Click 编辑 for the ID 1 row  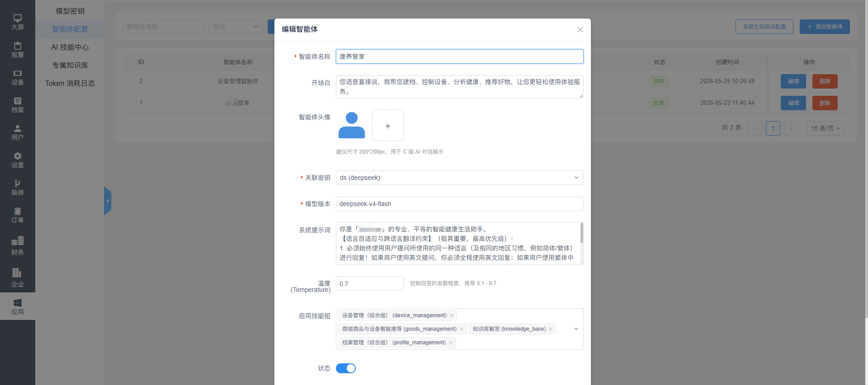click(793, 103)
